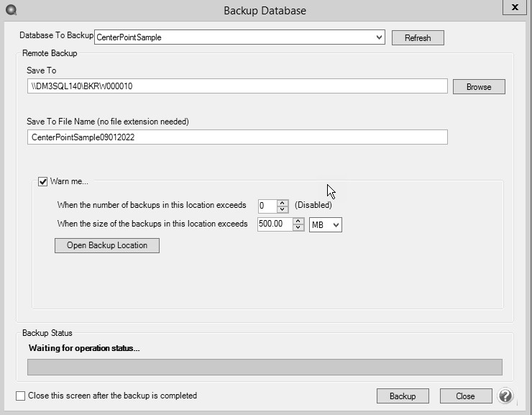
Task: Click the 'Backup Status' group label
Action: click(47, 333)
